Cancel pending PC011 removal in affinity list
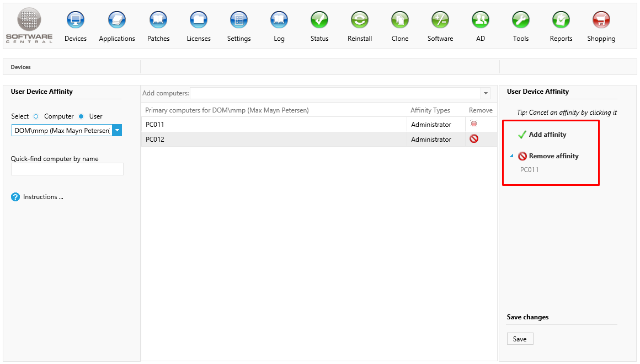This screenshot has width=640, height=364. [x=529, y=170]
